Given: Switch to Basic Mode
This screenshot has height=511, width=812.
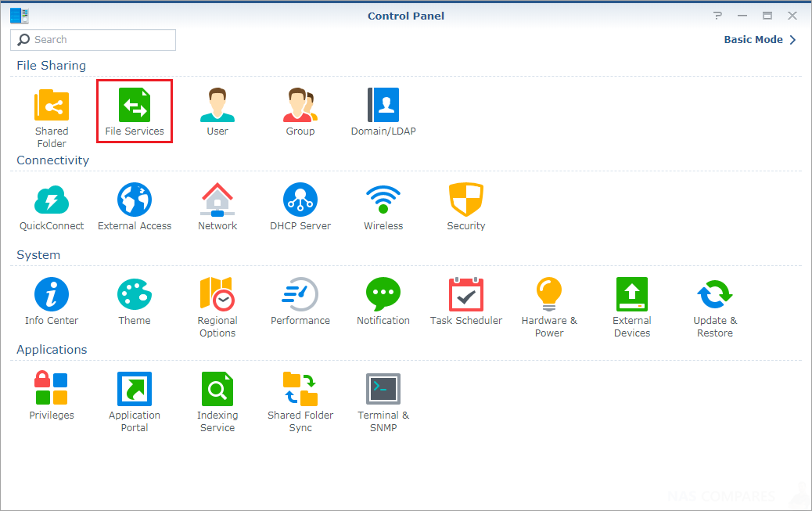Looking at the screenshot, I should point(760,39).
